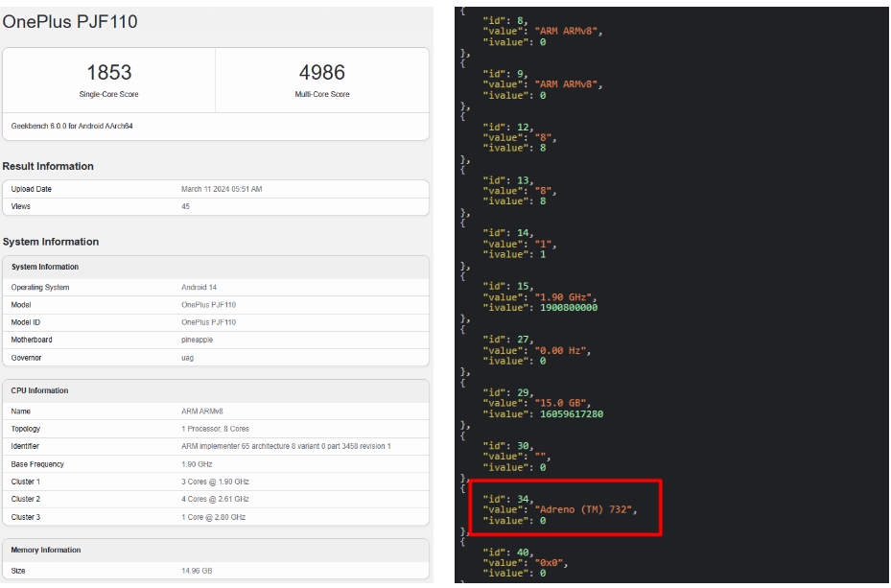
Task: Click "Geekbench 6.0.0 for Android AArch64" text
Action: [x=72, y=126]
